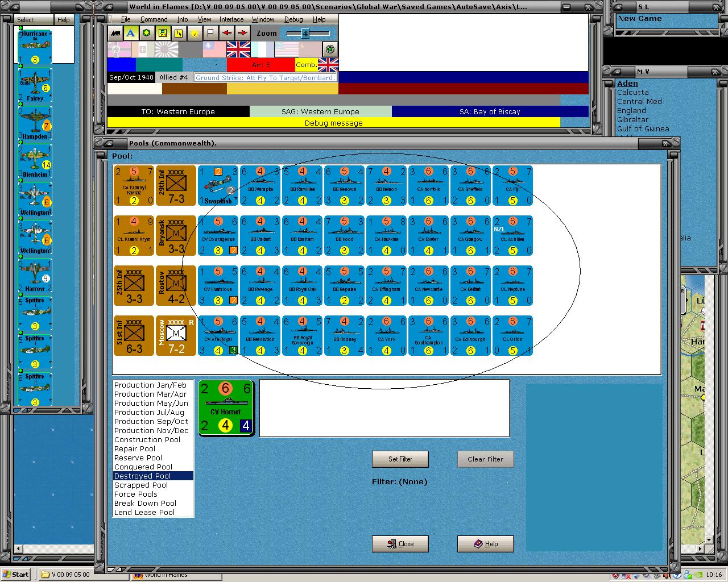Select the CL Achilles NZL counter

513,235
